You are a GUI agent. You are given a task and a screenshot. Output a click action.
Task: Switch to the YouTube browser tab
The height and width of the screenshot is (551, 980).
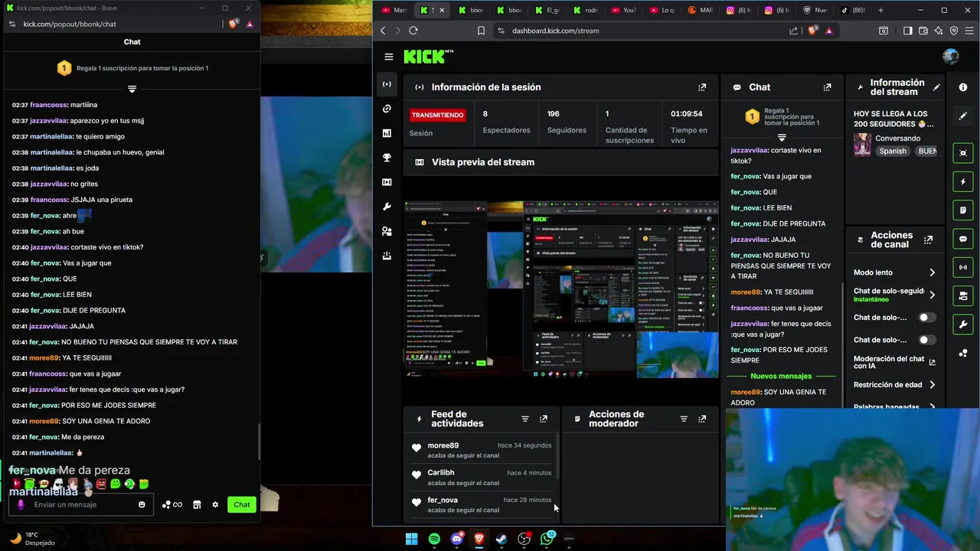click(625, 10)
